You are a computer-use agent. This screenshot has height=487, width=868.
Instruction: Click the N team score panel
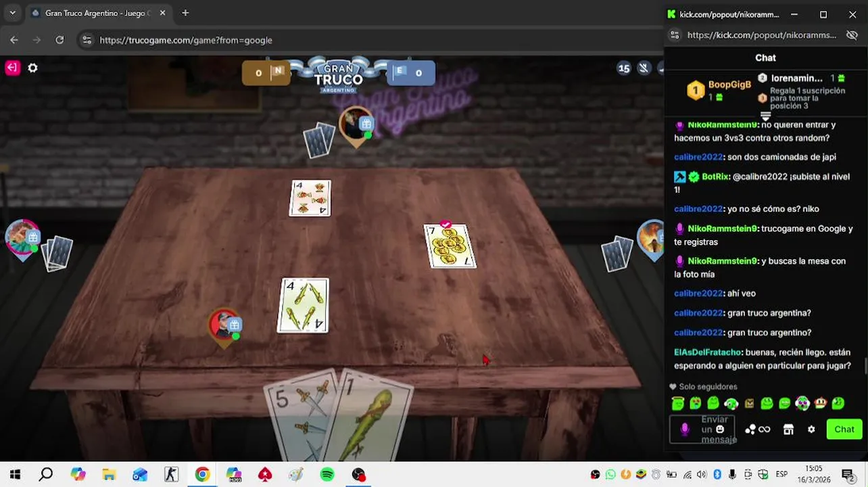point(266,73)
